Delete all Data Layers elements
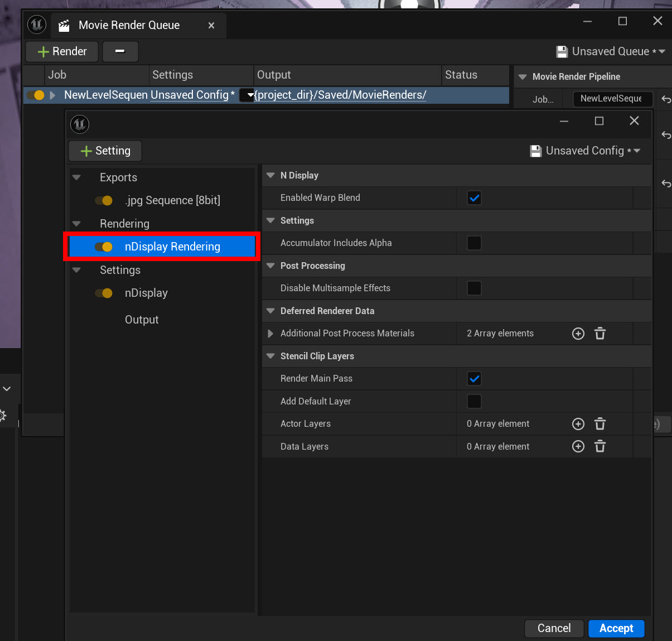672x641 pixels. (x=600, y=446)
